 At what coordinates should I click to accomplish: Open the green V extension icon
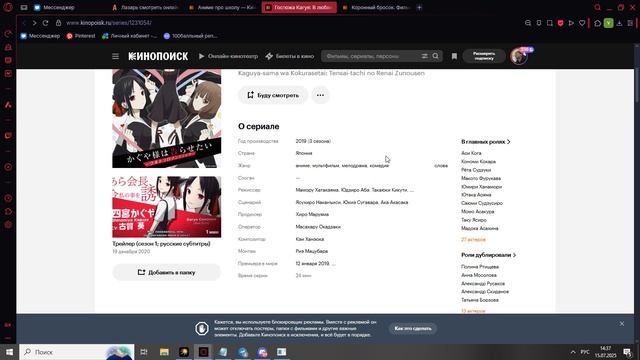tap(608, 23)
